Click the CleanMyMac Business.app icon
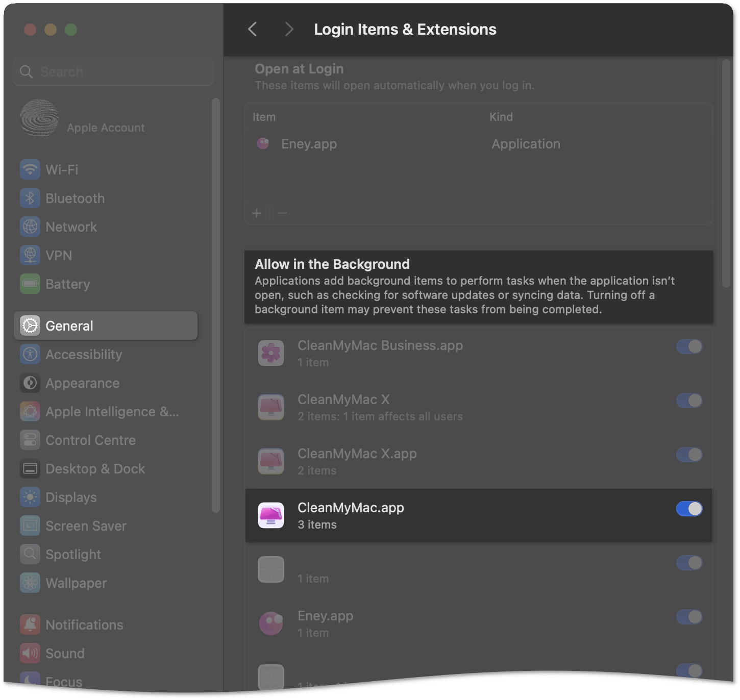740x700 pixels. click(271, 353)
